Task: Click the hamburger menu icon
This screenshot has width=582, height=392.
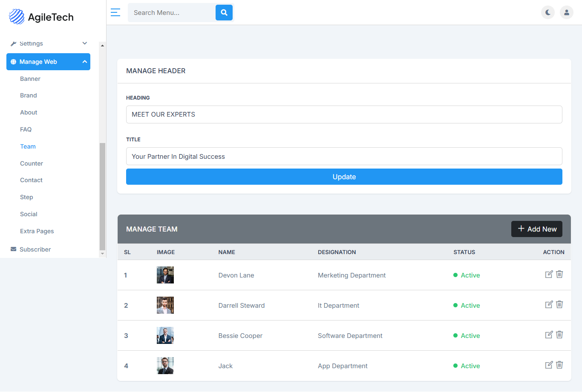Action: [115, 12]
